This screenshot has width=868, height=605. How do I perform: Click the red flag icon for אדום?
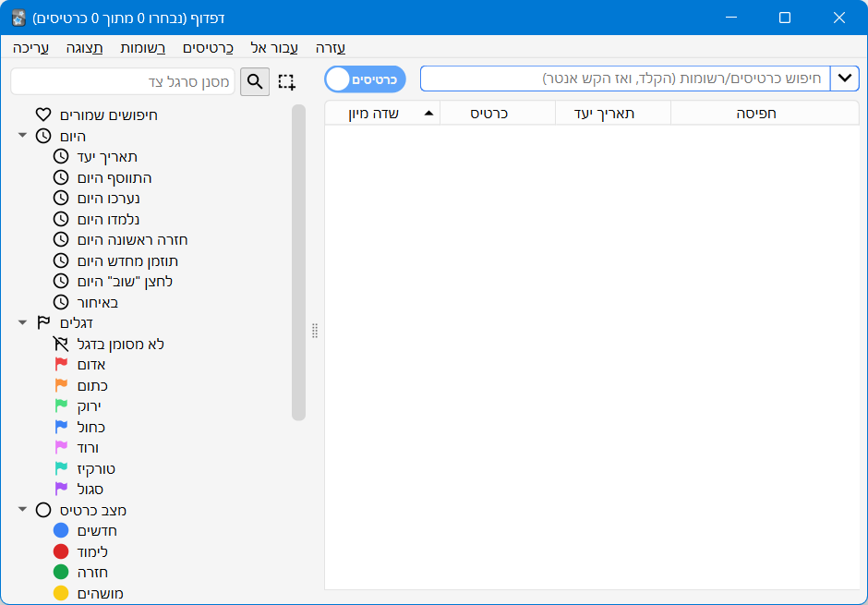[x=61, y=364]
